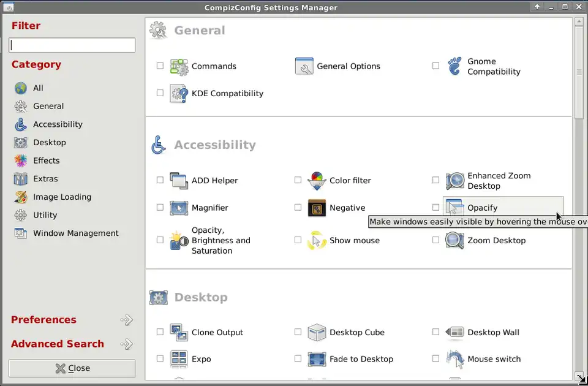
Task: Click the Show mouse plugin icon
Action: point(317,240)
